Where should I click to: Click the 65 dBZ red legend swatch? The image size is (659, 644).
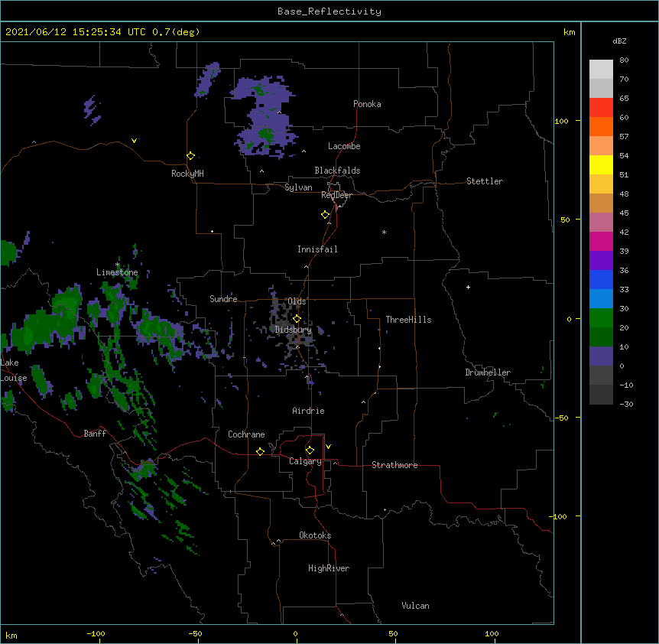click(x=601, y=107)
